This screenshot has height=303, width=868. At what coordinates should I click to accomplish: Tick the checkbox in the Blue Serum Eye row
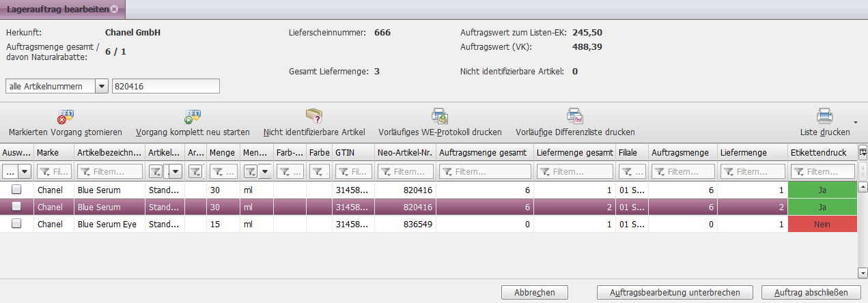(16, 224)
